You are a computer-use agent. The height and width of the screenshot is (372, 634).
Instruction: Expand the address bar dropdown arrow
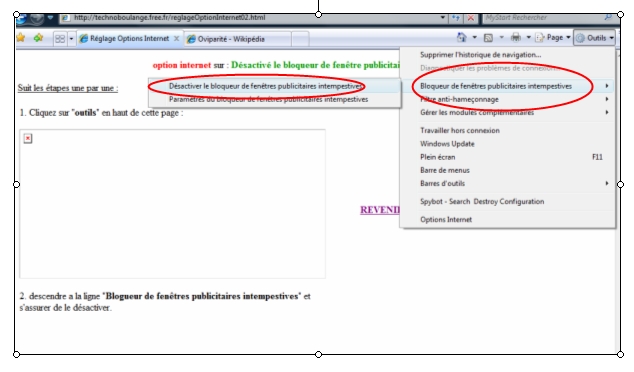click(443, 18)
